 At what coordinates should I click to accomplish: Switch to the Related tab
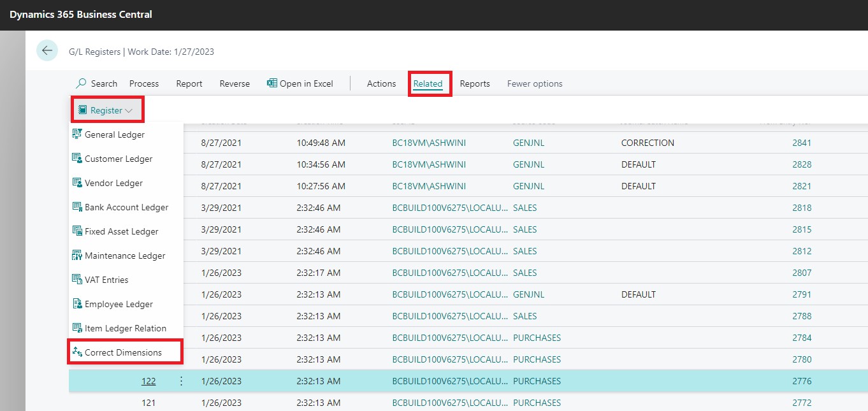point(428,83)
